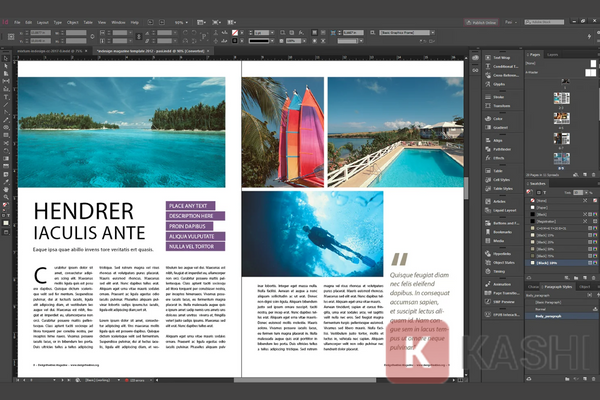Open the workspace switcher dropdown
This screenshot has height=400, width=600.
click(511, 23)
